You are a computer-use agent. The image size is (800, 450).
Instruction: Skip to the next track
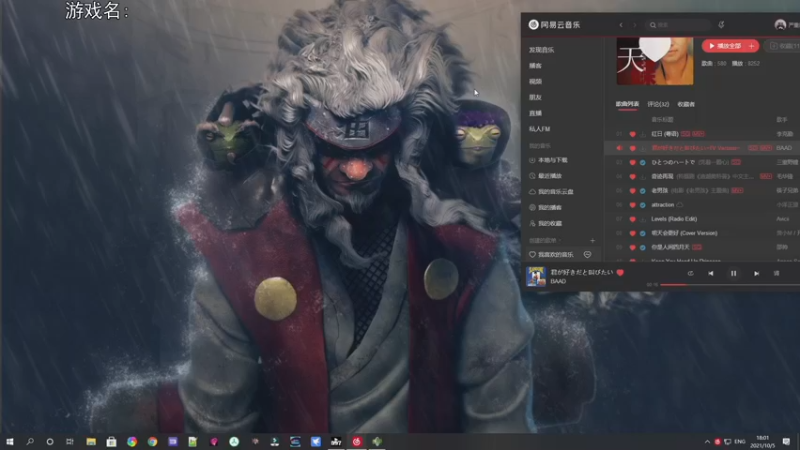(x=756, y=273)
